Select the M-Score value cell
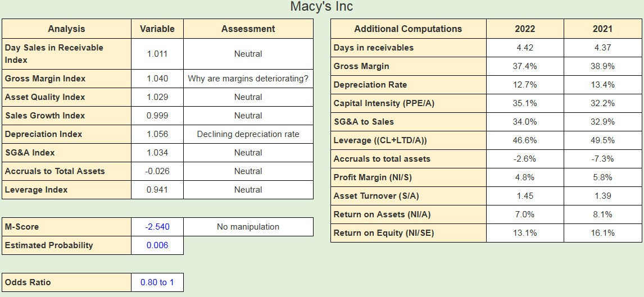 (x=157, y=227)
